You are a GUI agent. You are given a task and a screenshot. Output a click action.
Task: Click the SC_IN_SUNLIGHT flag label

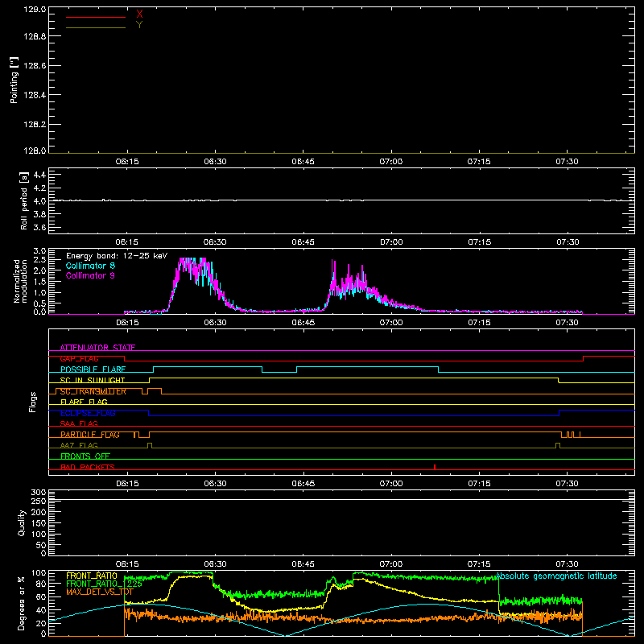coord(93,380)
